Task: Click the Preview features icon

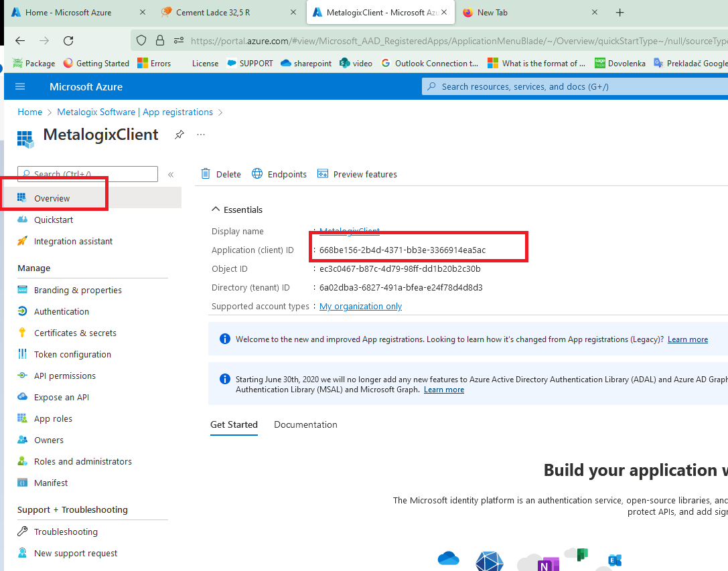Action: tap(323, 173)
